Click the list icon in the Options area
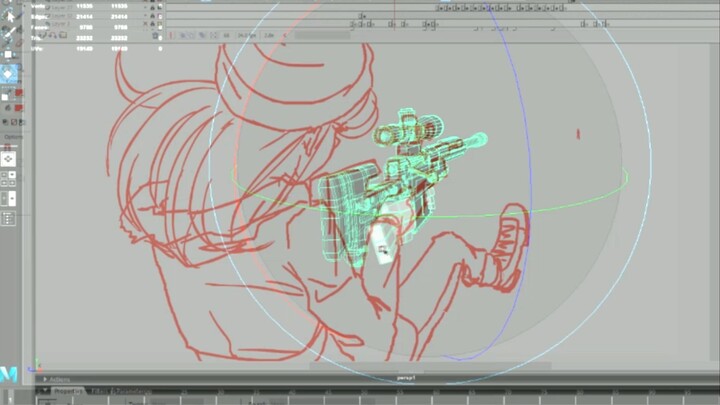Screen dimensions: 720x405 (x=8, y=219)
